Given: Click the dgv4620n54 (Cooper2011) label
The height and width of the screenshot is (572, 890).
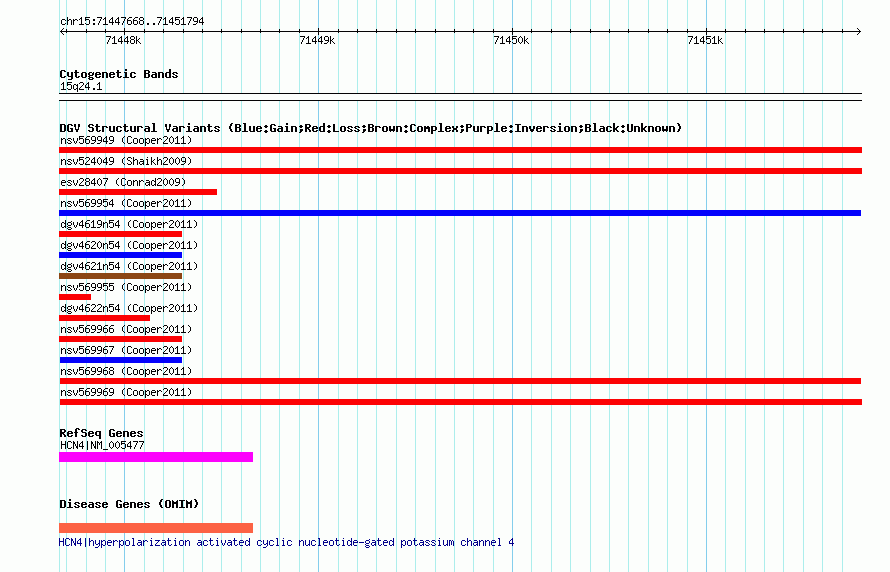Looking at the screenshot, I should [129, 245].
